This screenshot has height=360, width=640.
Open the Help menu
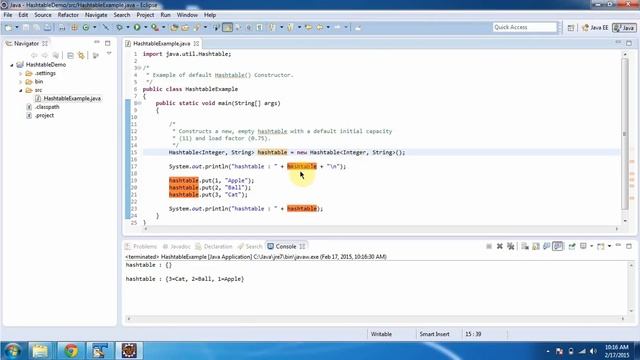pos(210,15)
